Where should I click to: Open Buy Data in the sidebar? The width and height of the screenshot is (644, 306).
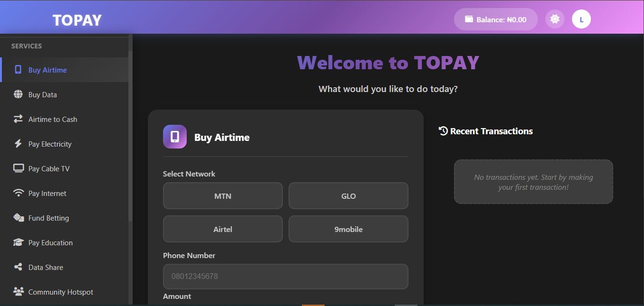click(64, 94)
